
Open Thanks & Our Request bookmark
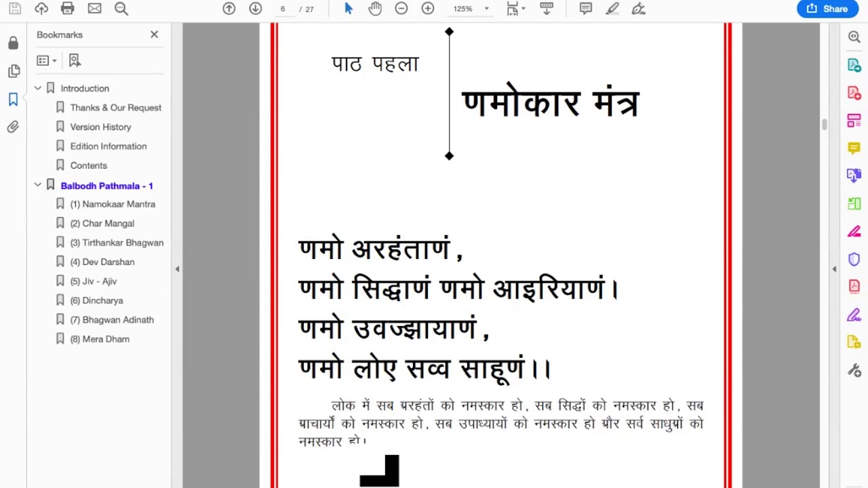click(x=116, y=108)
